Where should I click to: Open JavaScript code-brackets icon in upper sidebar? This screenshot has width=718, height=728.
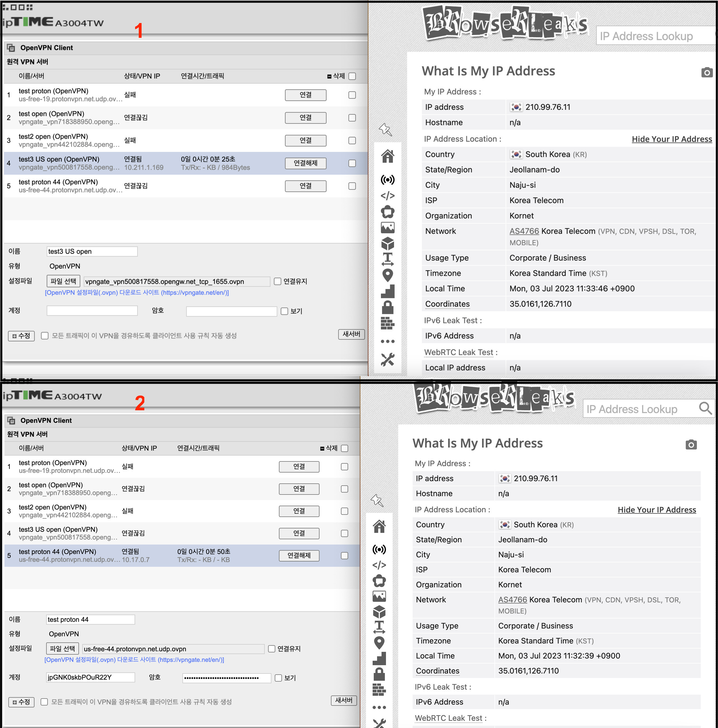pyautogui.click(x=387, y=196)
